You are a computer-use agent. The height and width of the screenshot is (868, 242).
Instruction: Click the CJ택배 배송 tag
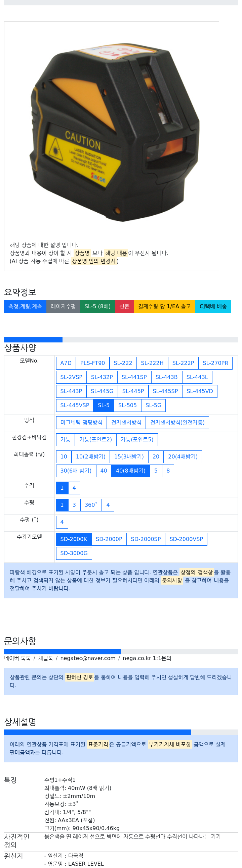(213, 307)
